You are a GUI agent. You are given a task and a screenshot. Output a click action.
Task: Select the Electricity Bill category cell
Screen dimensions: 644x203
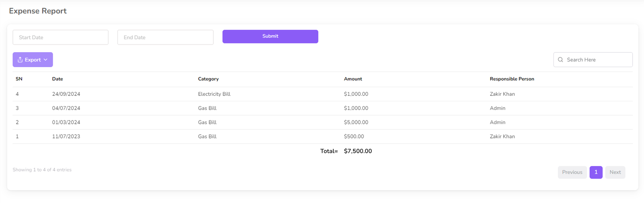[214, 94]
